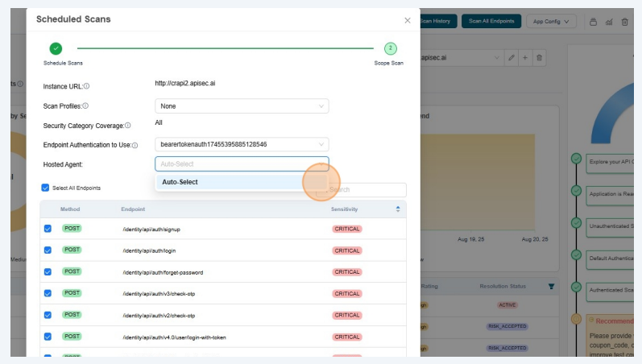Viewport: 642px width, 364px height.
Task: Click the Hosted Agent dropdown field
Action: tap(242, 163)
